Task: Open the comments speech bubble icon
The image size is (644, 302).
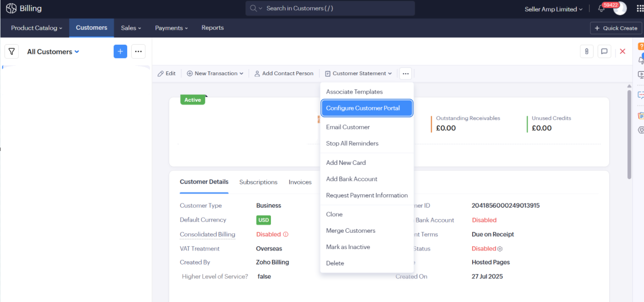Action: tap(604, 51)
